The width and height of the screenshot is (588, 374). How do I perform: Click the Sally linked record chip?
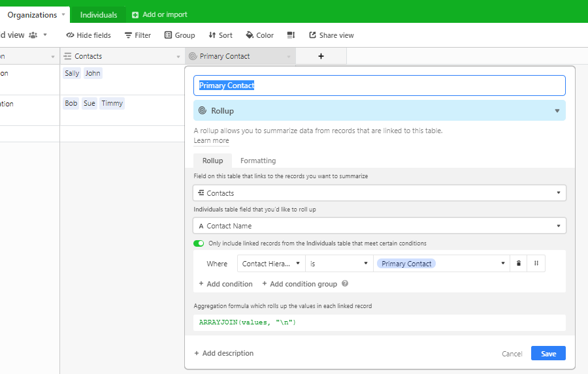coord(72,73)
